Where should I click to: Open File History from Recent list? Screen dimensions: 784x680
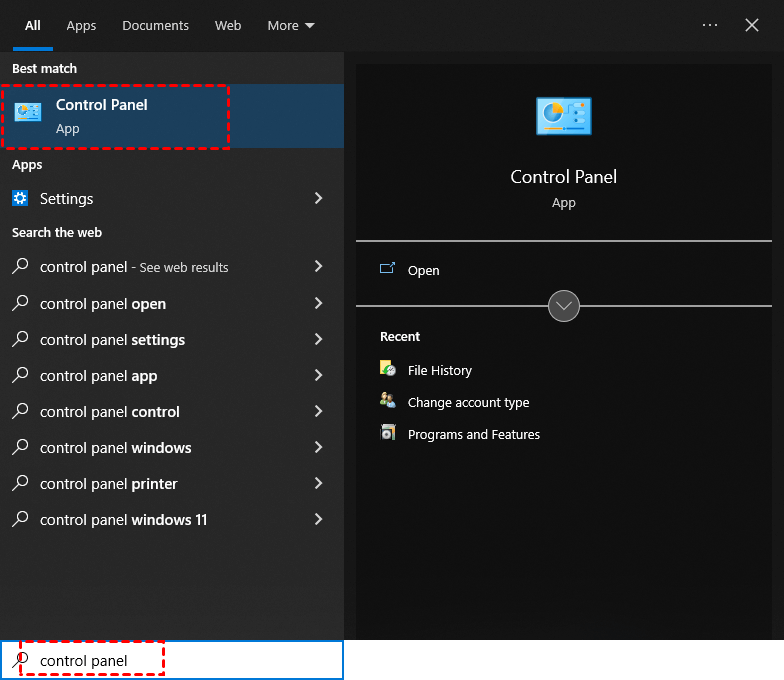[x=440, y=370]
